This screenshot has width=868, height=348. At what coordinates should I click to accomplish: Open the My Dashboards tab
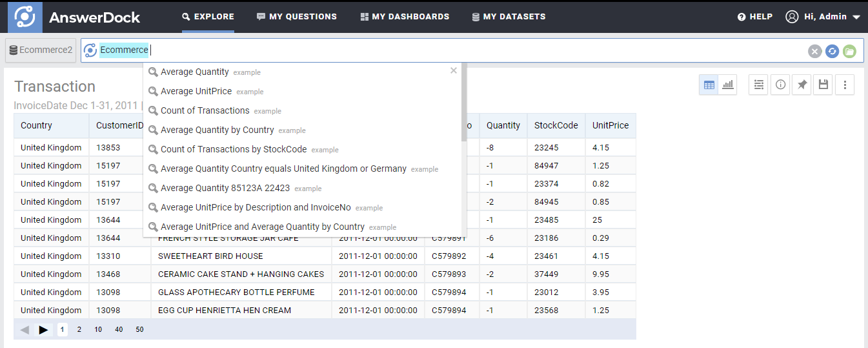coord(405,17)
